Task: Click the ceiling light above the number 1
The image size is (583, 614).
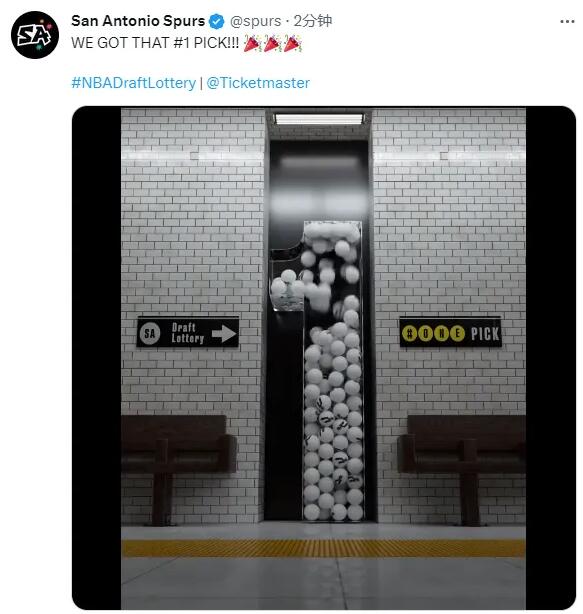Action: pos(319,119)
